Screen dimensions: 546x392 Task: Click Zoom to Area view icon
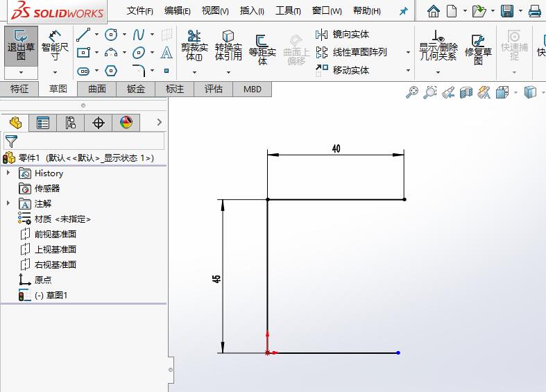tap(430, 92)
